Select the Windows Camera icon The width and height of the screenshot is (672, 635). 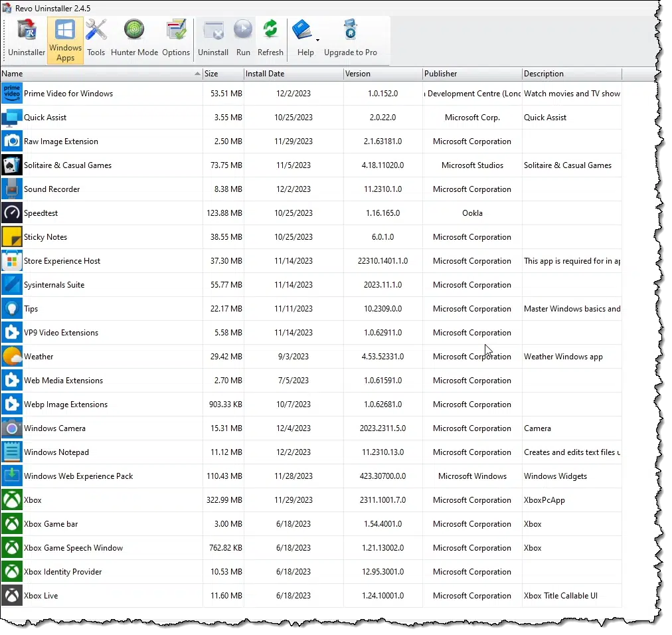pos(12,428)
